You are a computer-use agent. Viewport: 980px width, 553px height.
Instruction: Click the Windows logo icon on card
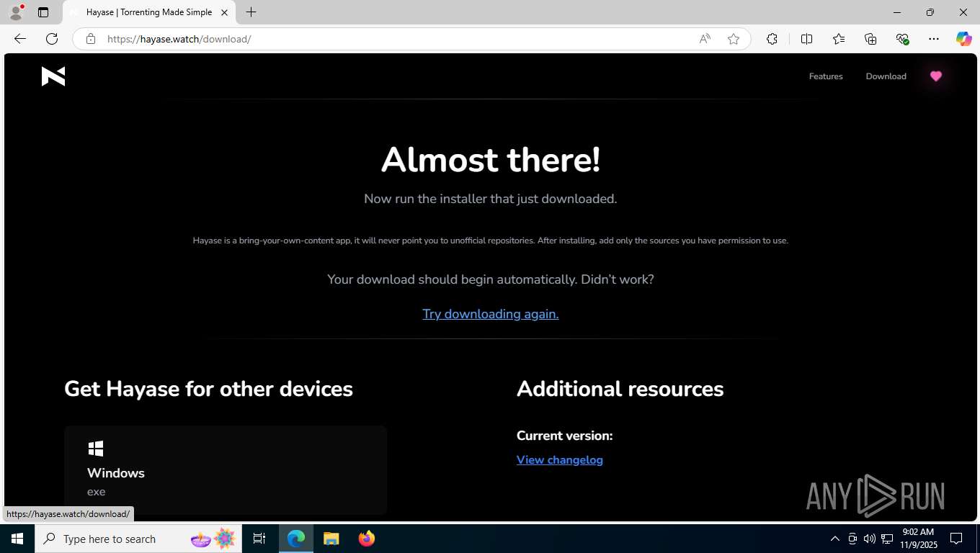tap(95, 449)
